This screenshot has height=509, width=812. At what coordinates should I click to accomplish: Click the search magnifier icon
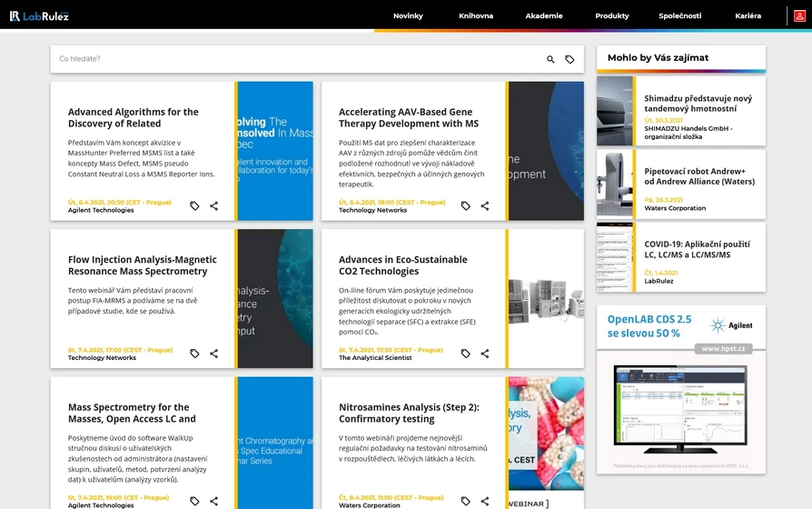click(x=550, y=59)
